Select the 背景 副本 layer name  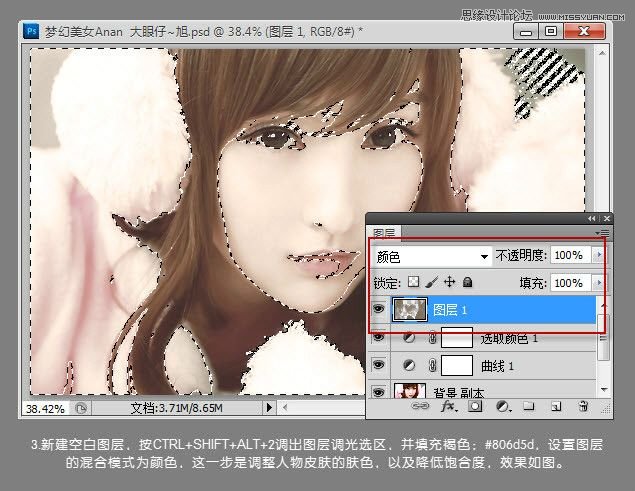459,393
